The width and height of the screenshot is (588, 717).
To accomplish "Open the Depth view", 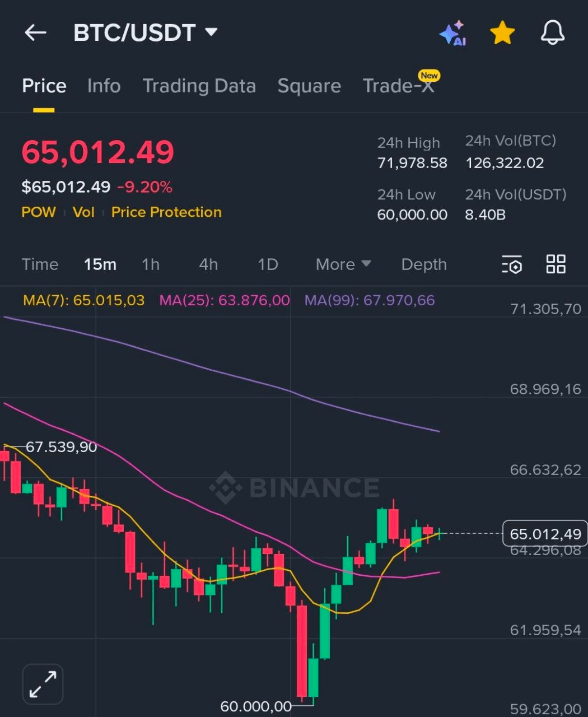I will coord(423,264).
